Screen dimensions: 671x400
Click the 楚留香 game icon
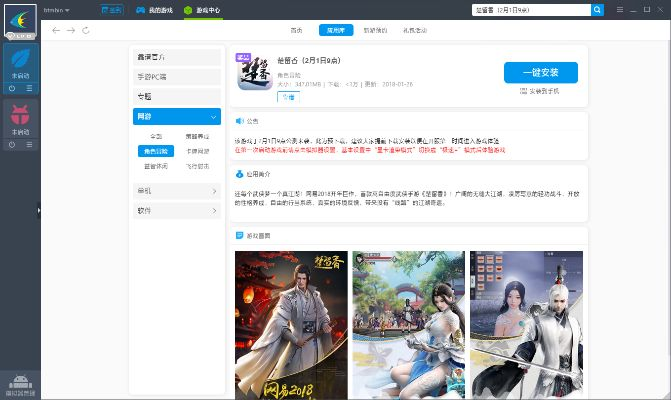click(255, 72)
